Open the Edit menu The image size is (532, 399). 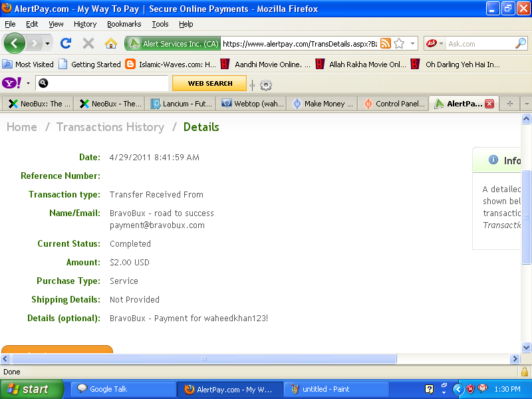coord(32,24)
